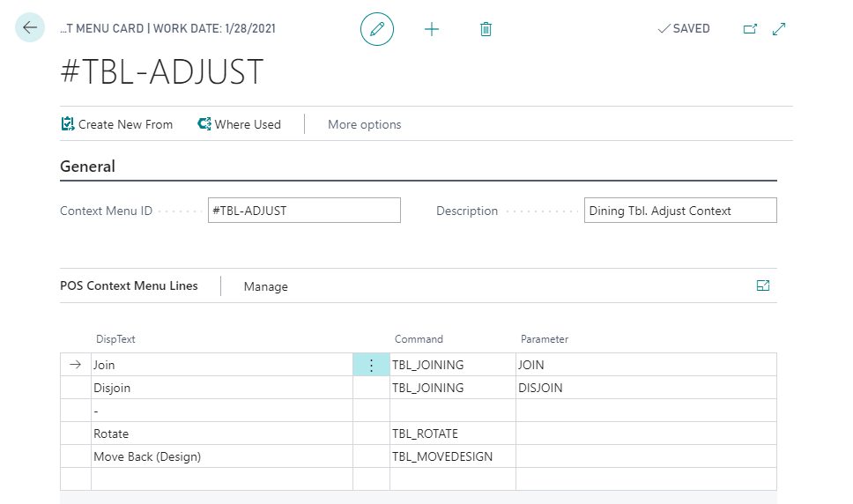
Task: Click the DispText column header
Action: click(115, 339)
